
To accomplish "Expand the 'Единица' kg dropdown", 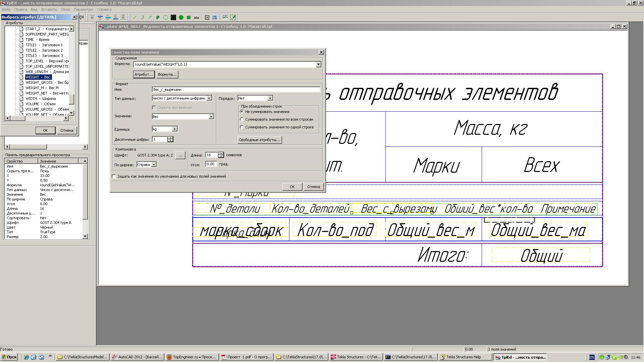I will point(174,129).
